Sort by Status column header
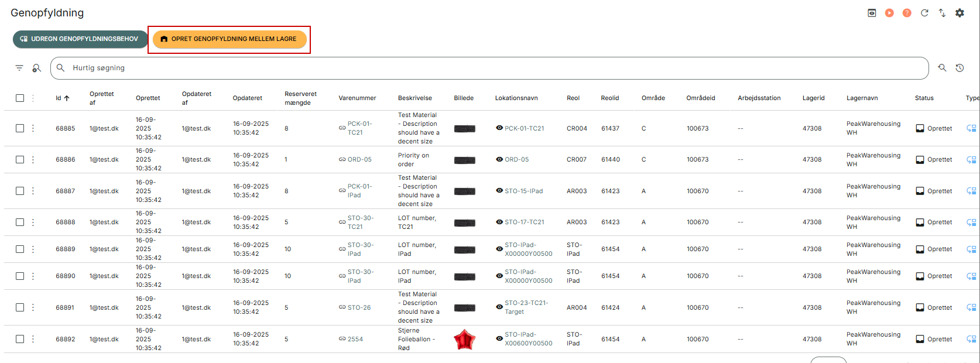The image size is (980, 363). click(x=924, y=98)
